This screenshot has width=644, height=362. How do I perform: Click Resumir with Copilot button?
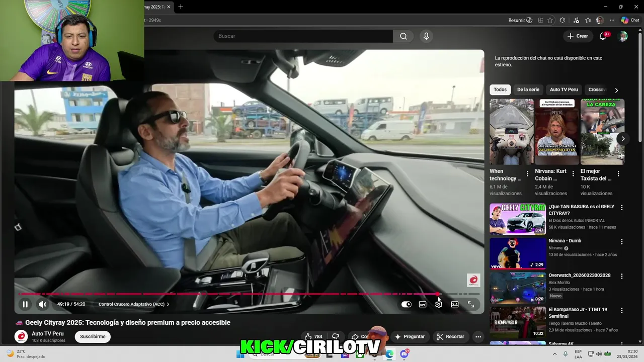[x=520, y=20]
